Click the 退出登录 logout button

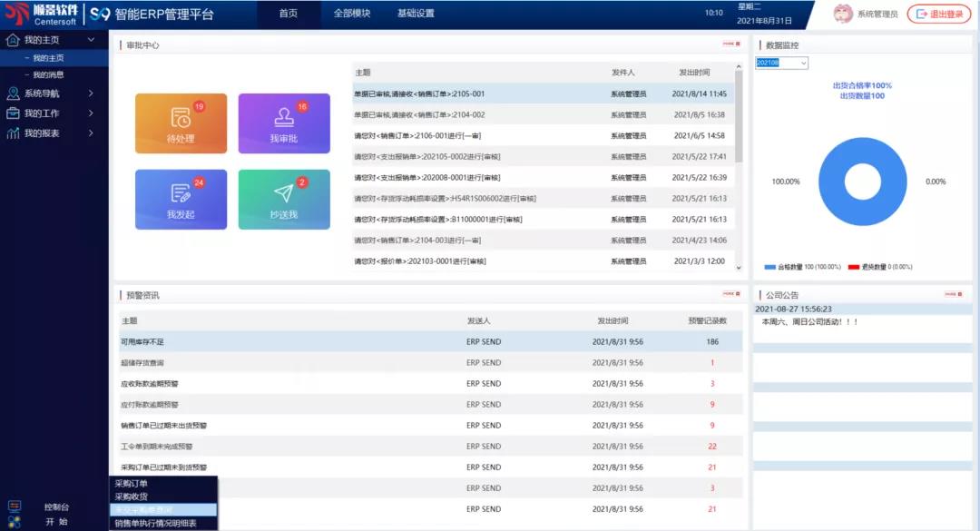click(x=938, y=14)
